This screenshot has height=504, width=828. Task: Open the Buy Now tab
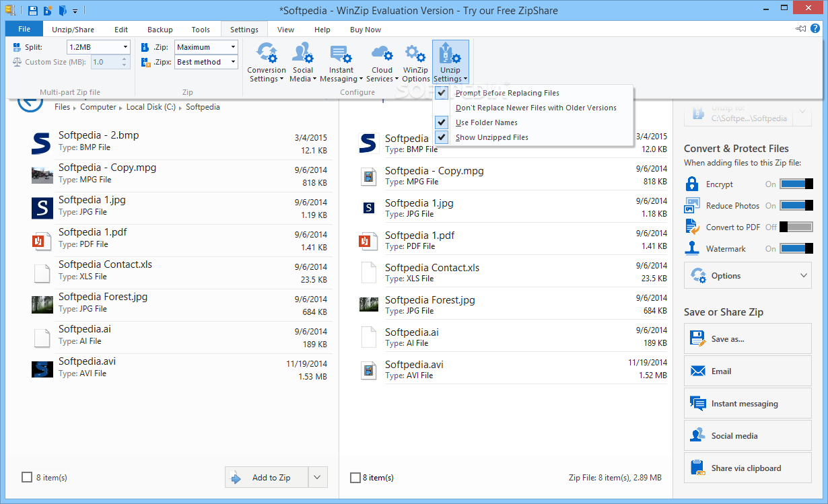(366, 30)
